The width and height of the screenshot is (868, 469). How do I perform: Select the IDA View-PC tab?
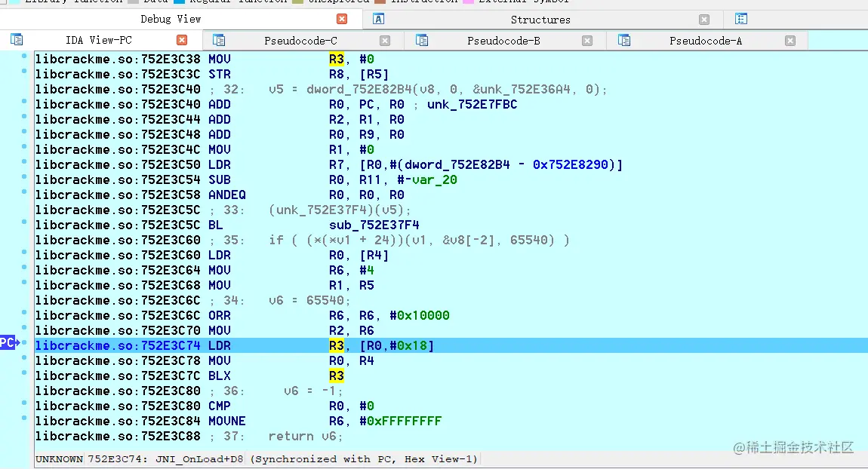point(99,40)
